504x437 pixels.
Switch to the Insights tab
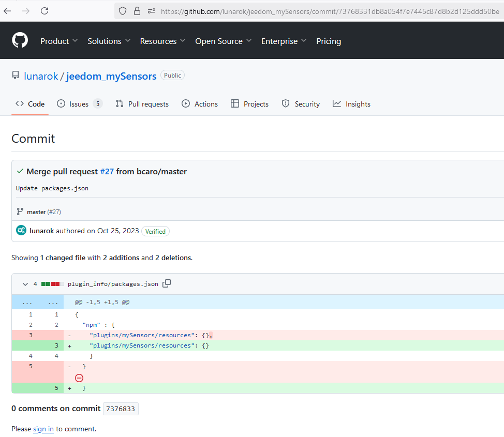tap(351, 104)
